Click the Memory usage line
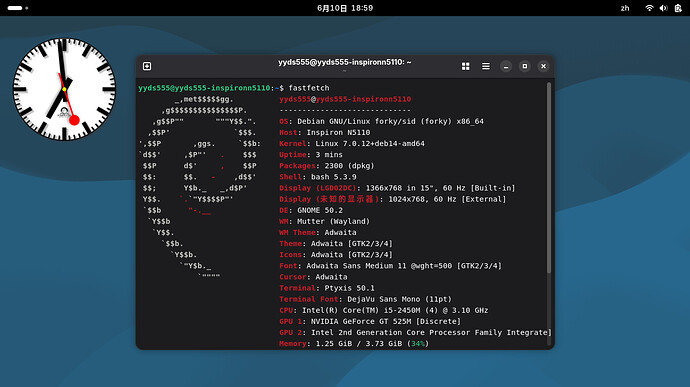Screen dimensions: 690x387 (354, 343)
